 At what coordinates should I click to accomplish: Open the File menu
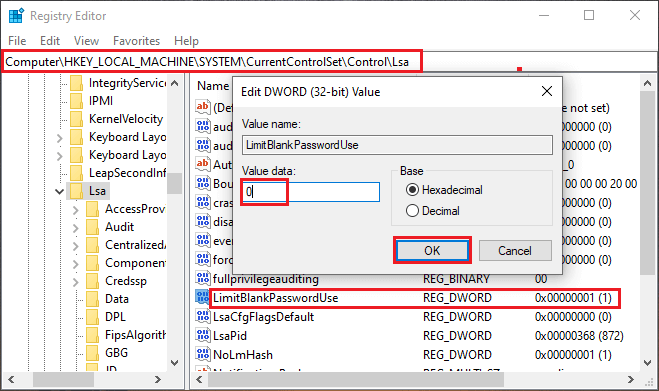[x=17, y=41]
